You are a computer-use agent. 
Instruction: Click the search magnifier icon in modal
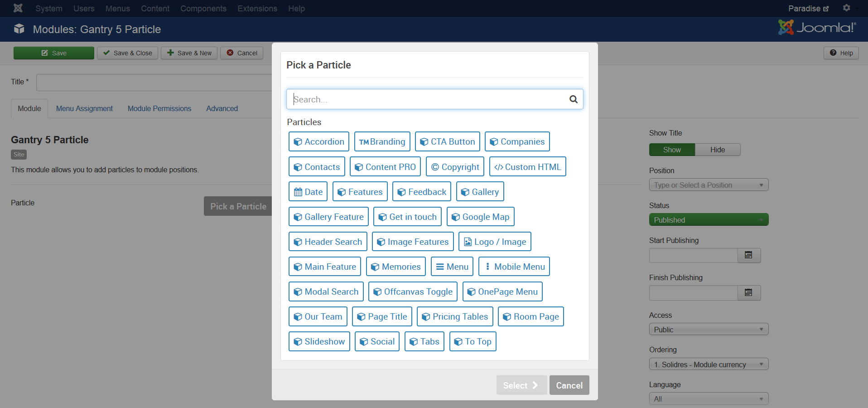point(573,99)
